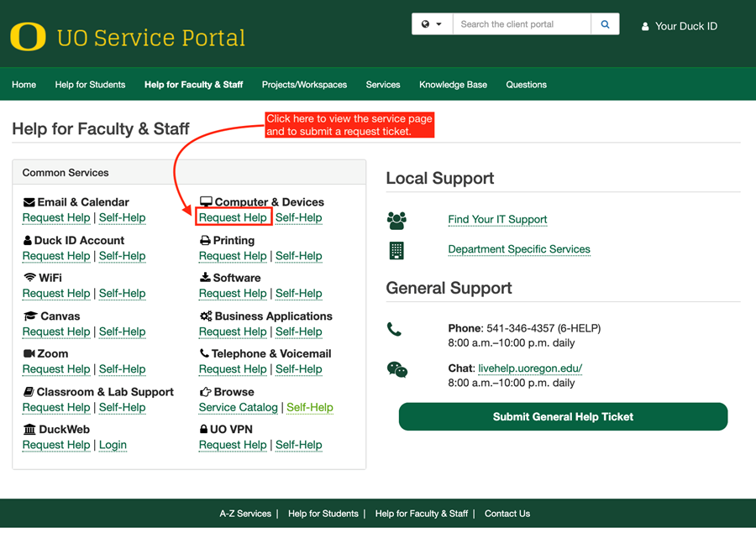
Task: Go to the Home menu item
Action: coord(24,84)
